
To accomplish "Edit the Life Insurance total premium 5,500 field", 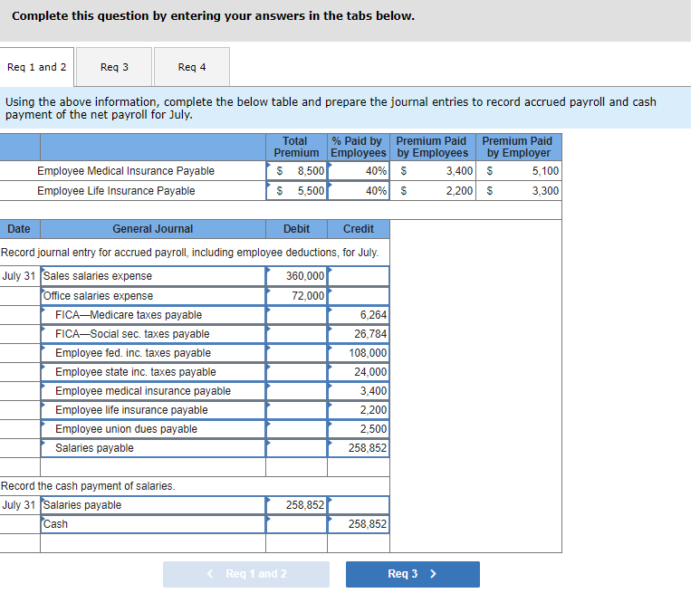I will [297, 191].
